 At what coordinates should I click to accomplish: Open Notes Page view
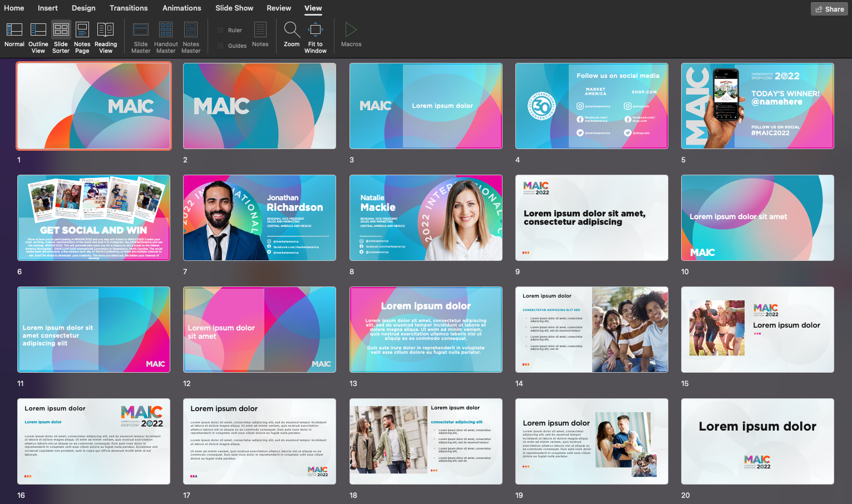pos(82,38)
